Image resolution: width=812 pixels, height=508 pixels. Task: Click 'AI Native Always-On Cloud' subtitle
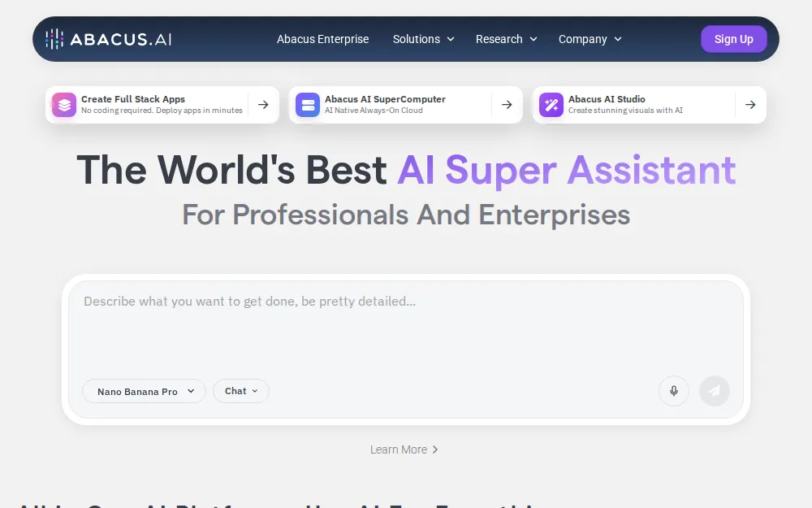(374, 111)
